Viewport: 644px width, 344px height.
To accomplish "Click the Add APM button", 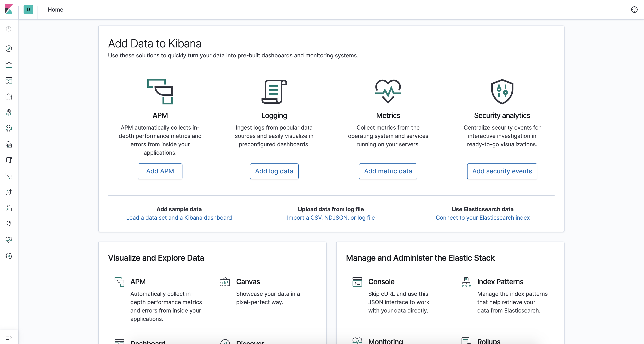I will [160, 171].
